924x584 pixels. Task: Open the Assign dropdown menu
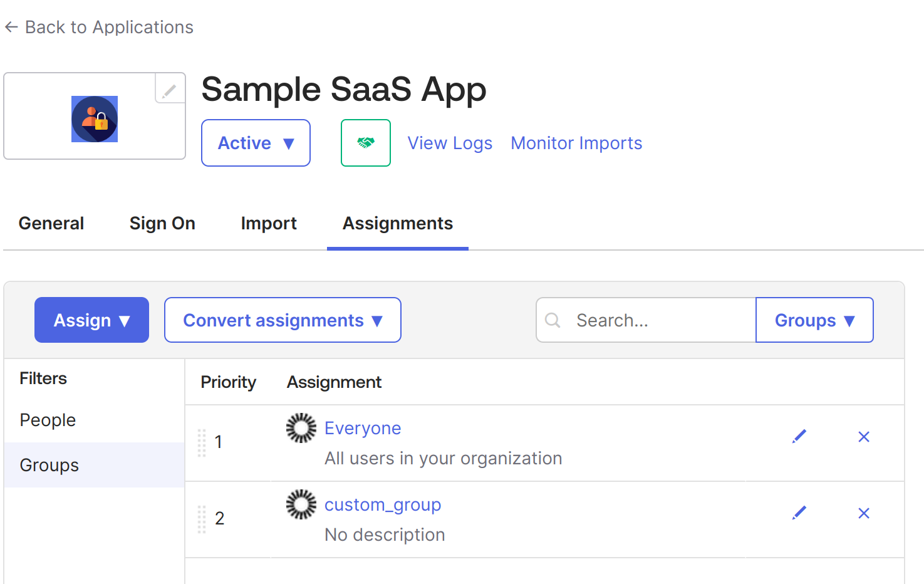coord(91,320)
